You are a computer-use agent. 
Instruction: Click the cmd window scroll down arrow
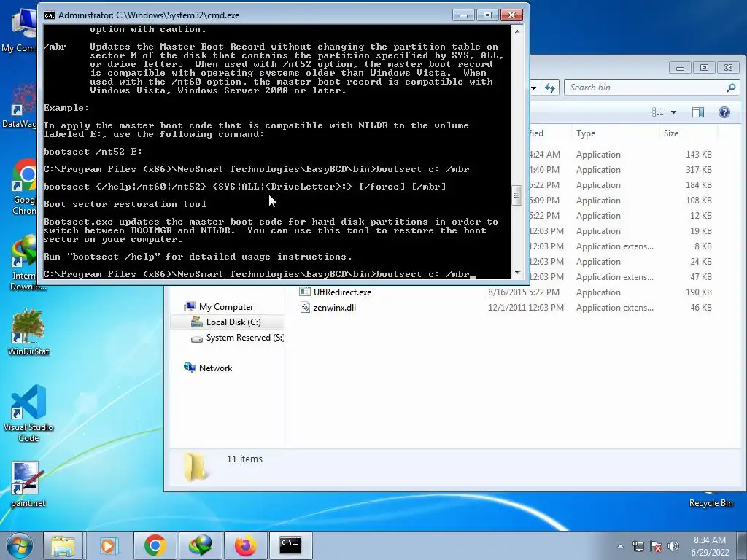click(517, 273)
